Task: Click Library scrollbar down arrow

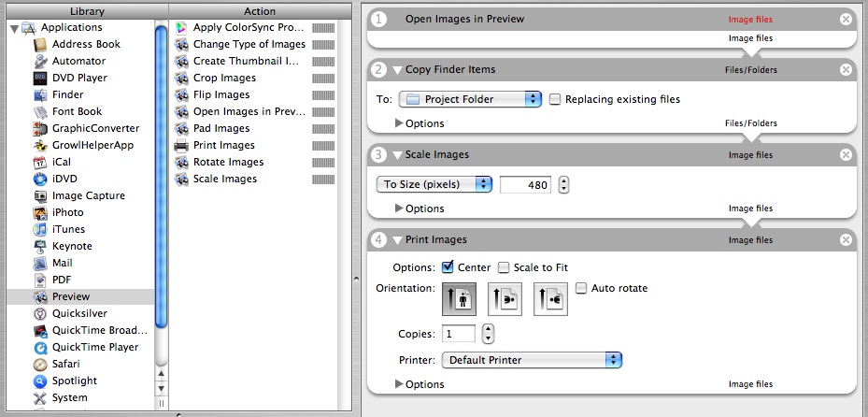Action: (161, 389)
